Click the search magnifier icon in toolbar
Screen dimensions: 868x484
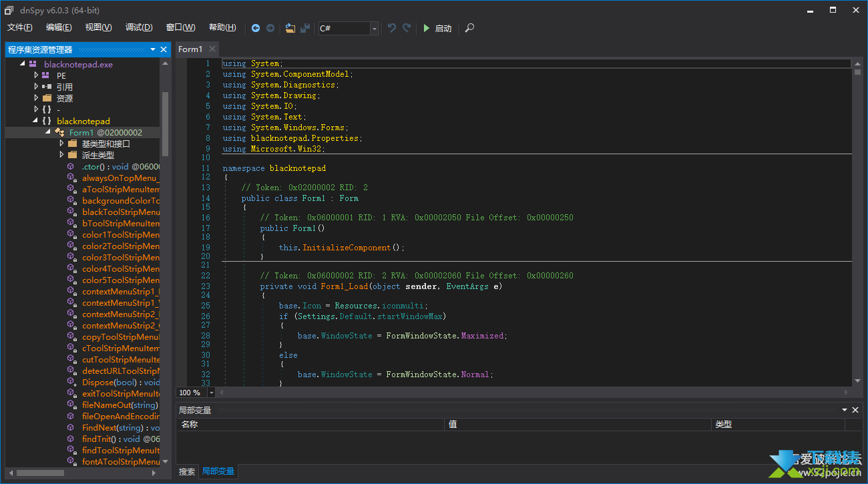point(469,28)
